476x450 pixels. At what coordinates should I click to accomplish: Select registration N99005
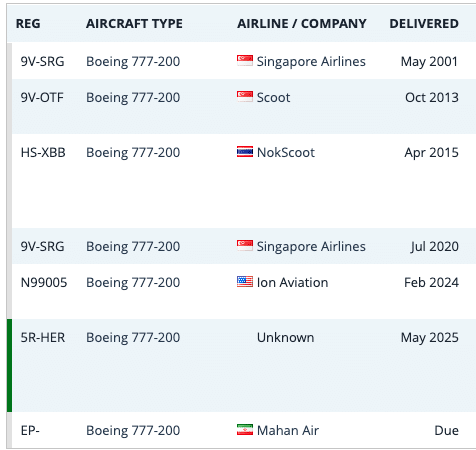pyautogui.click(x=44, y=282)
